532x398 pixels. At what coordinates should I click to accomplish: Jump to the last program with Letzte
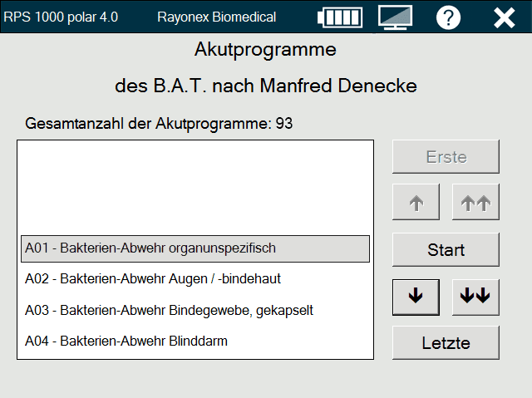(x=446, y=342)
